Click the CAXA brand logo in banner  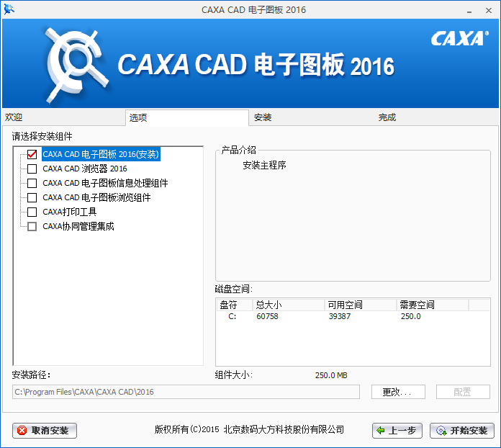(459, 38)
